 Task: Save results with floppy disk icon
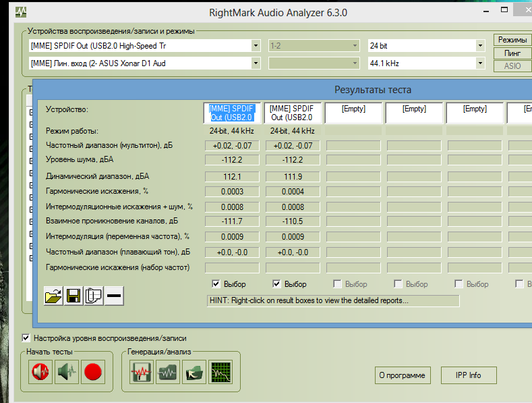click(73, 296)
